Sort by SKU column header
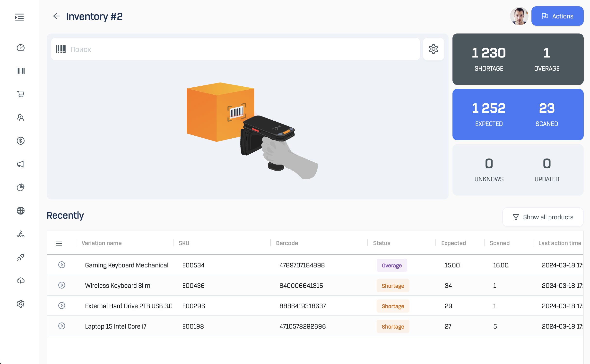Screen dimensions: 590x364 click(184, 243)
